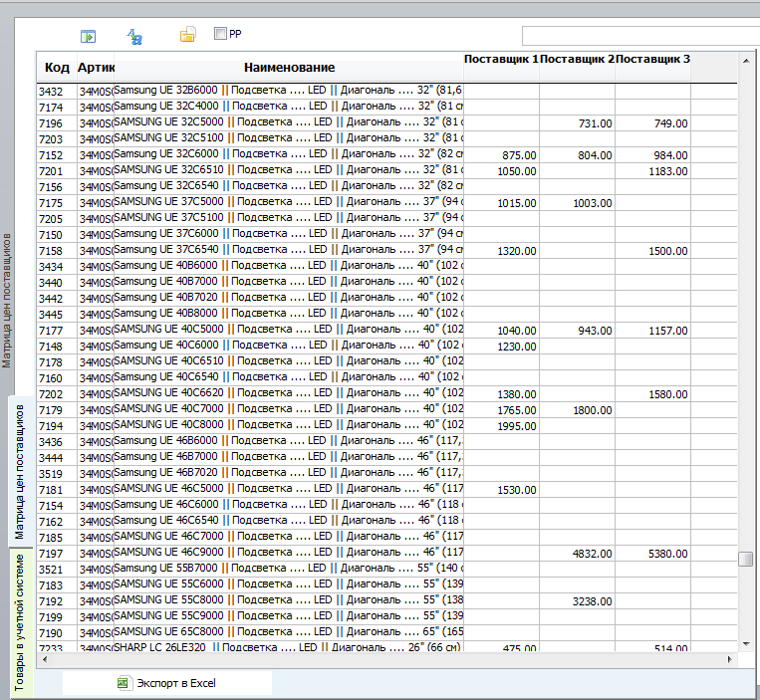The width and height of the screenshot is (760, 700).
Task: Click horizontal scrollbar right arrow
Action: [730, 659]
